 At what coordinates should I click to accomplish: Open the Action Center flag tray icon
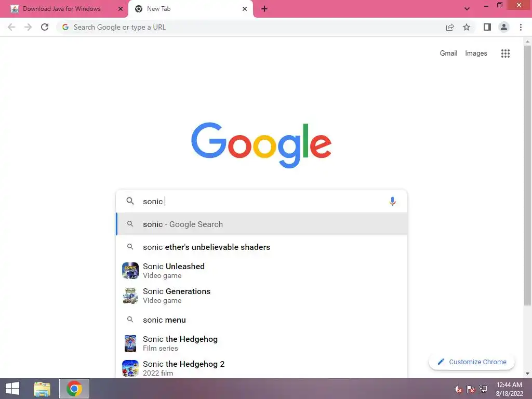click(471, 389)
